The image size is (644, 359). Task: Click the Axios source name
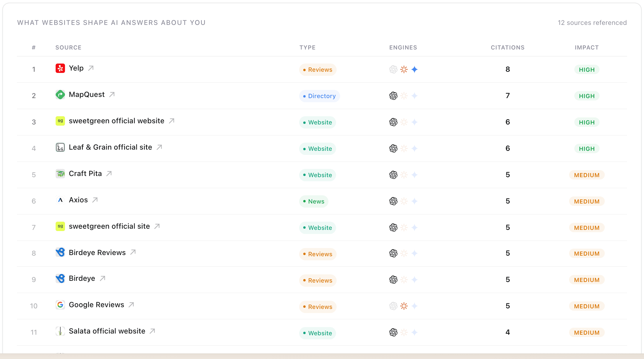78,200
